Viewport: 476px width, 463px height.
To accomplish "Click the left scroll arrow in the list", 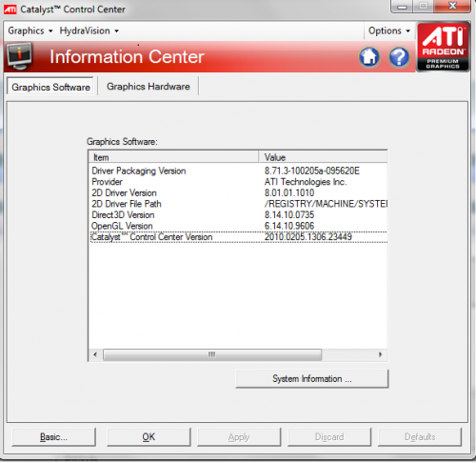I will point(95,354).
